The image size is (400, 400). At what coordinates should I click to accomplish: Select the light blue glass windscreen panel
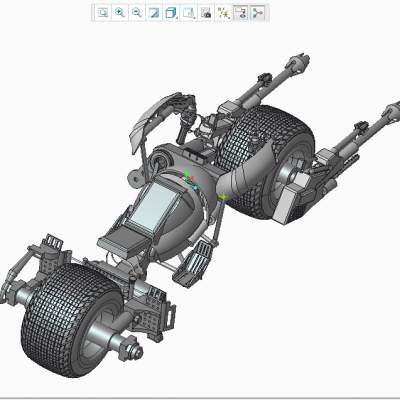tap(154, 206)
